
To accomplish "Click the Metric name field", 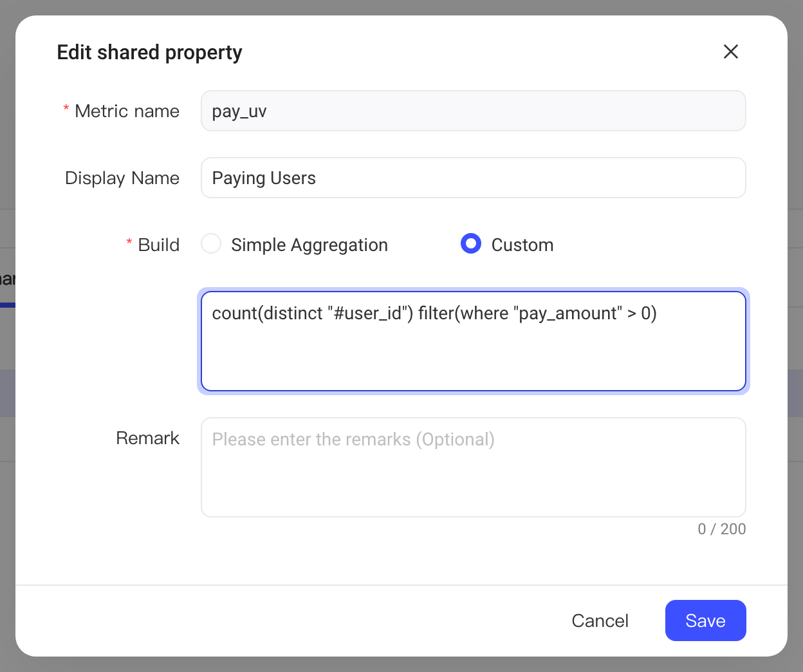I will 474,111.
